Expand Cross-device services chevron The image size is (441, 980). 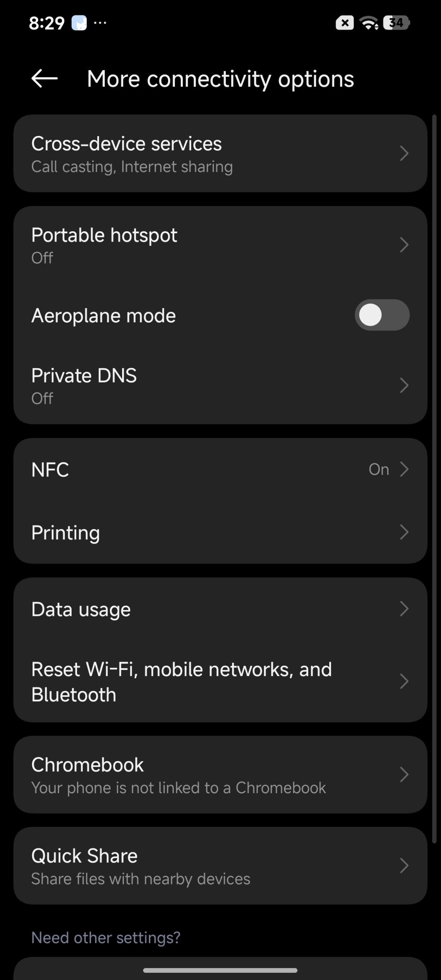[x=404, y=154]
